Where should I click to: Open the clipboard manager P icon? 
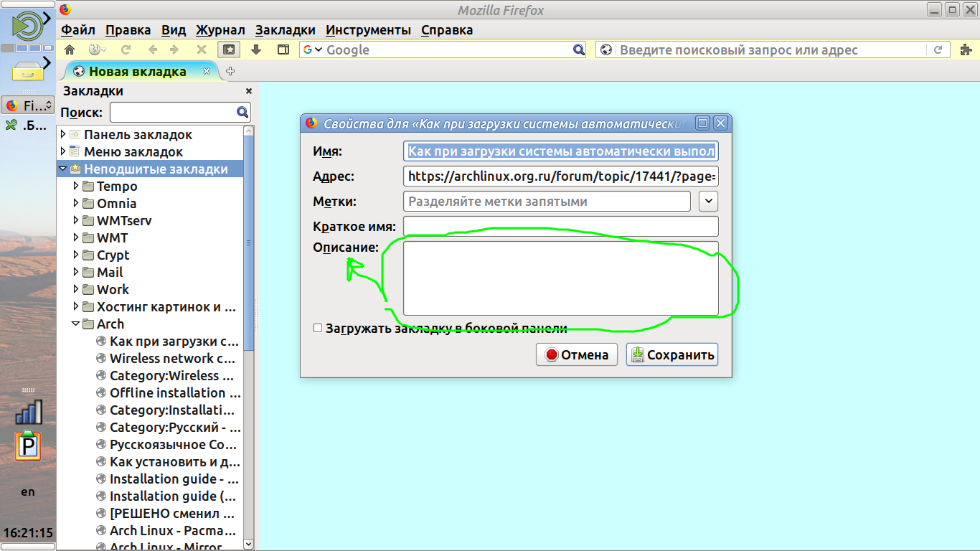point(28,446)
